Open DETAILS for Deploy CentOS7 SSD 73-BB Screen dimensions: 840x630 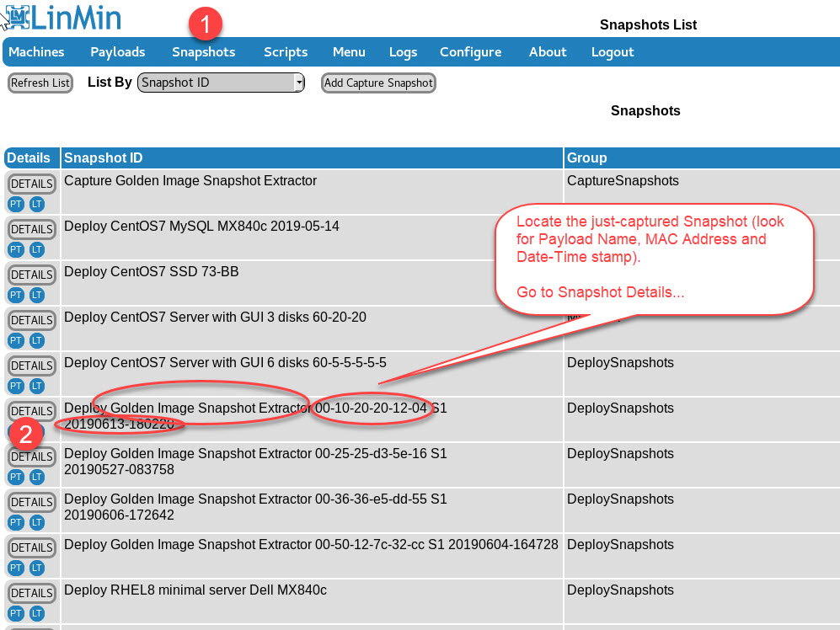coord(31,275)
